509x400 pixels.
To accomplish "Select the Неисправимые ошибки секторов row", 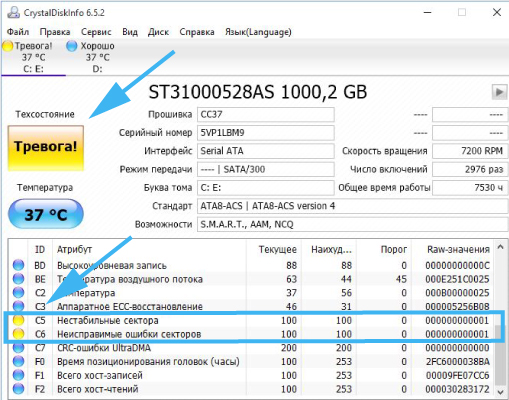I will [251, 334].
